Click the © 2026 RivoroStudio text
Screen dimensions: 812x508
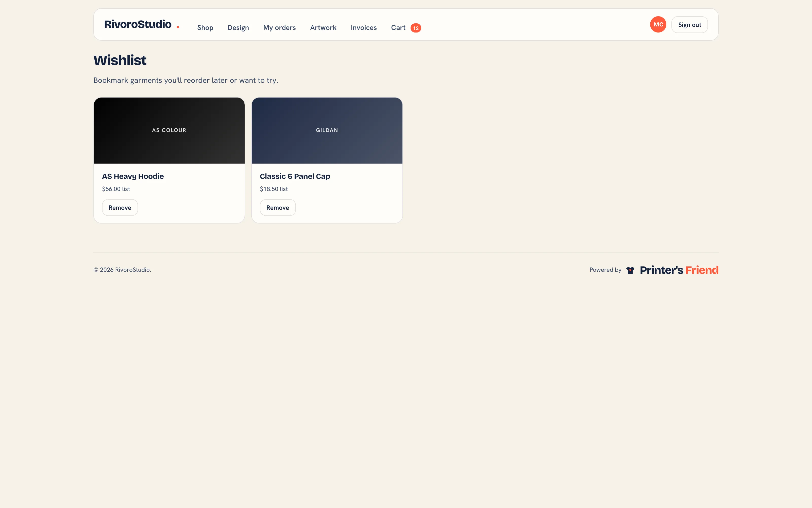tap(122, 270)
